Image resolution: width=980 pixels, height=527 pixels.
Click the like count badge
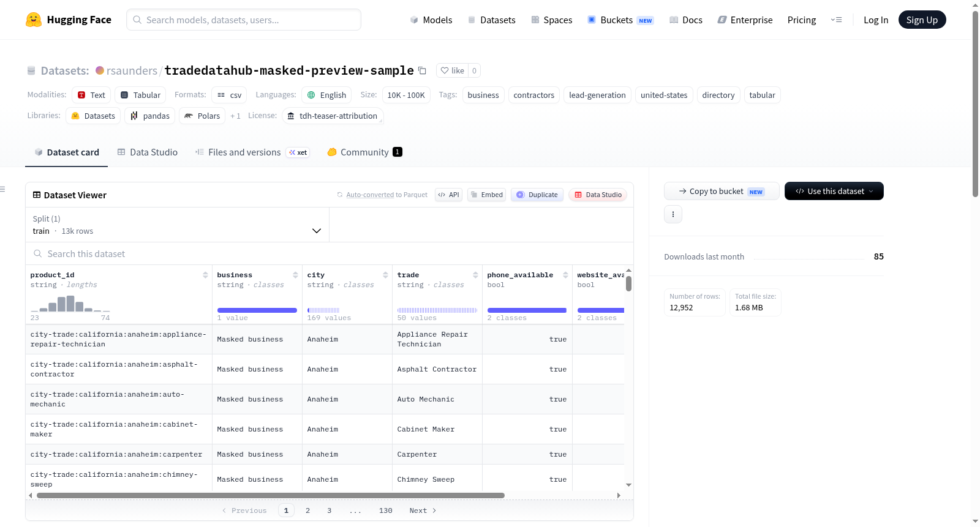click(x=474, y=70)
